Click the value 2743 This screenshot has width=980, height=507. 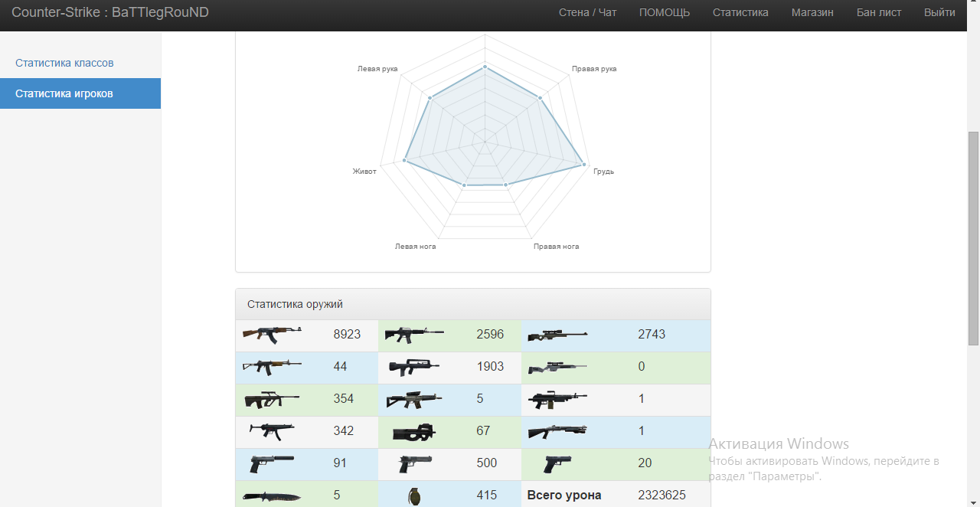[x=652, y=335]
